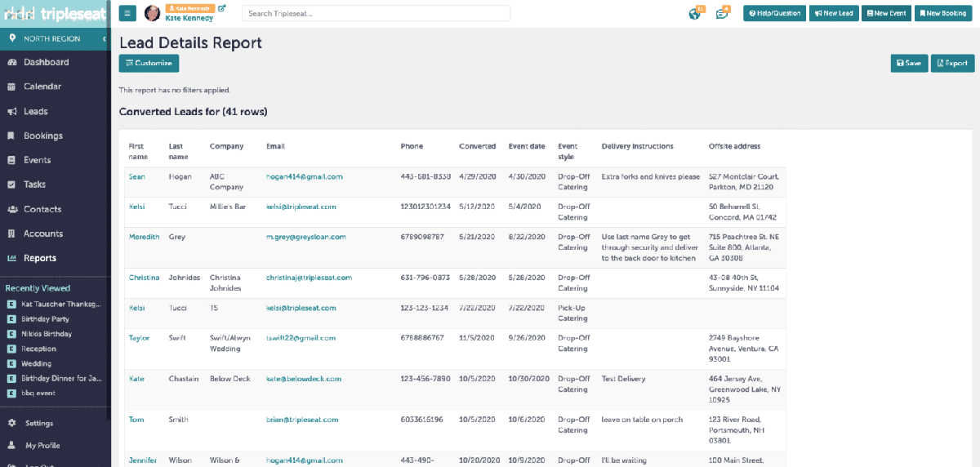This screenshot has width=980, height=467.
Task: Save the Lead Details Report
Action: 909,63
